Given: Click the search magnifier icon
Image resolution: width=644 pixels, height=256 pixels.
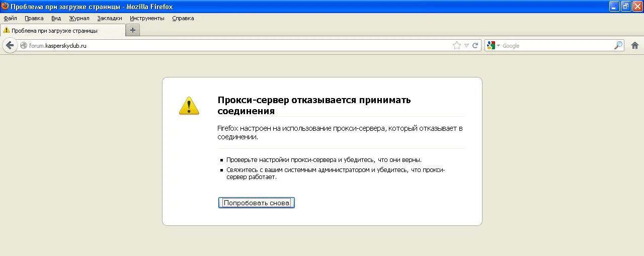Looking at the screenshot, I should 618,45.
